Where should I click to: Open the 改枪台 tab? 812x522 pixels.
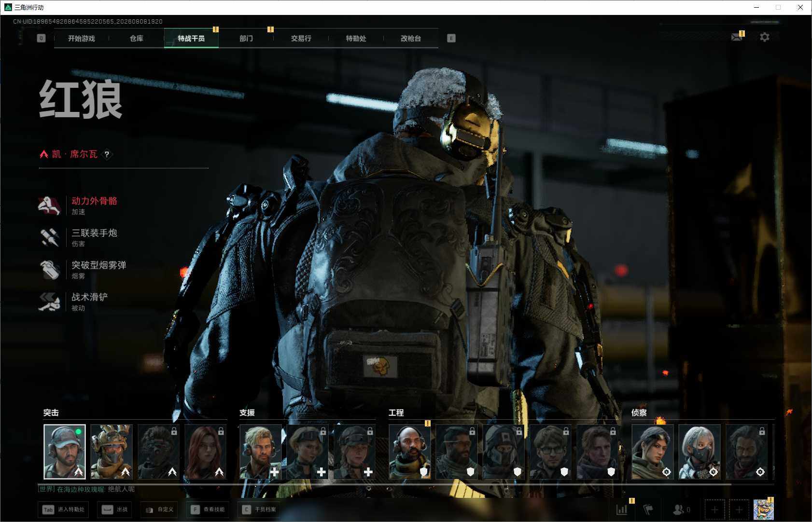(411, 39)
